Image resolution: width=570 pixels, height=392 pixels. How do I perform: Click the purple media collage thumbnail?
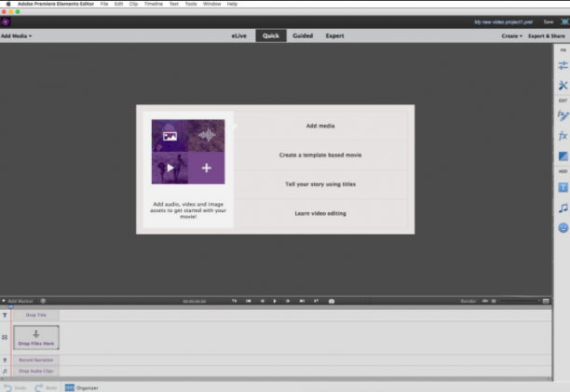[188, 152]
